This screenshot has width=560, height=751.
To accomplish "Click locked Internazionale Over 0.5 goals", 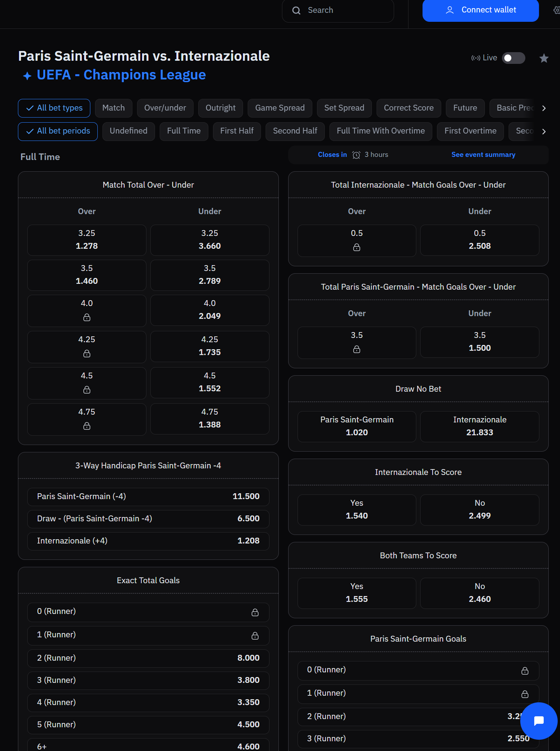I will click(357, 241).
